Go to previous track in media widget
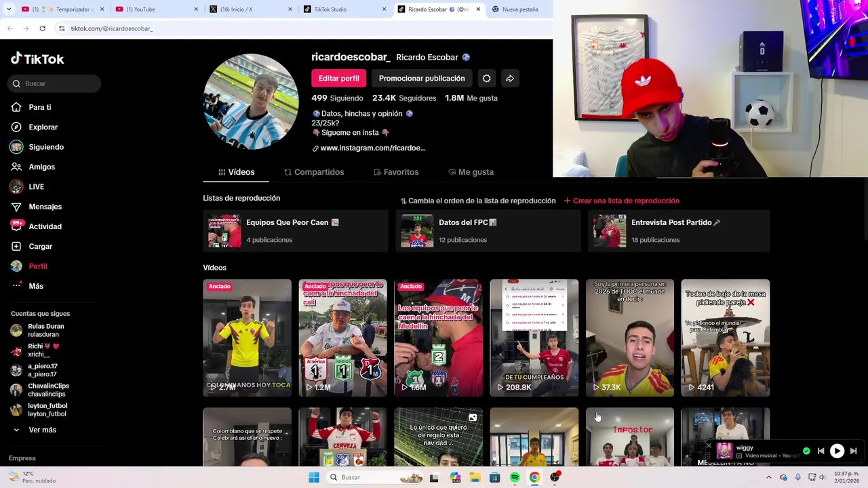 (821, 451)
